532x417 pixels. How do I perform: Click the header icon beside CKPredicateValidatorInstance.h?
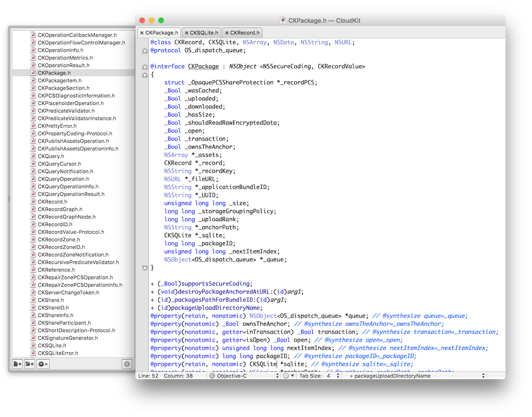(x=33, y=118)
